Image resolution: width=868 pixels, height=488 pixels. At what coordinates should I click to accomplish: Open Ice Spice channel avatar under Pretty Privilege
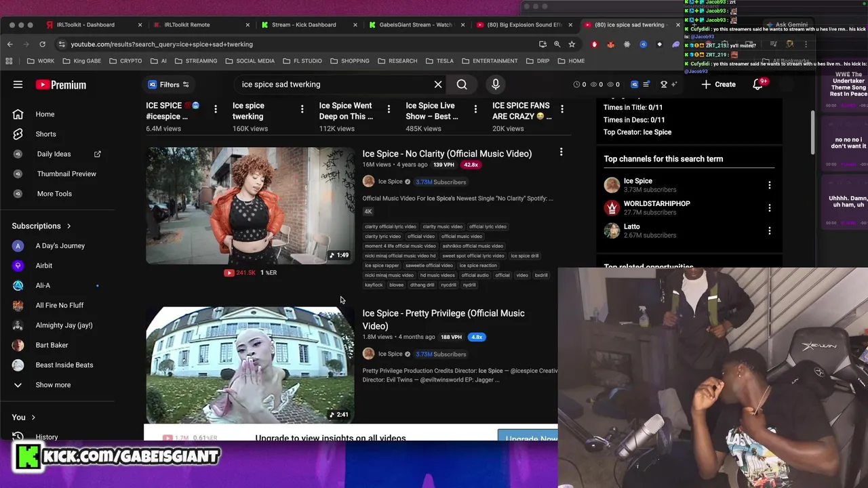(x=368, y=354)
